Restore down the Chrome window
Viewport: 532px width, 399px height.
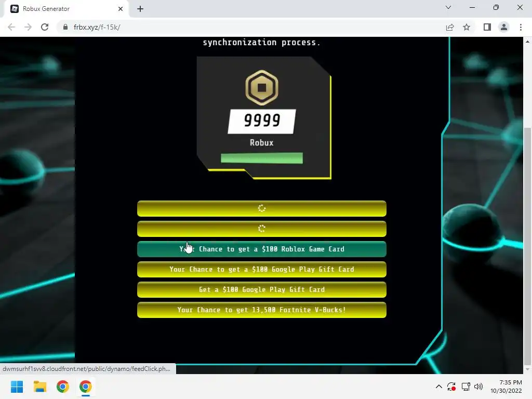[x=496, y=7]
